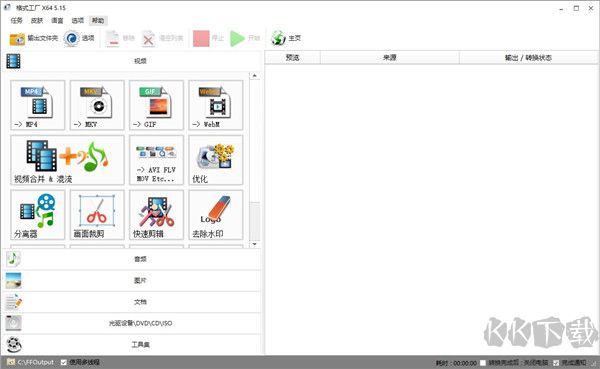Open the 分离器 splitter tile
This screenshot has width=600, height=369.
coord(38,215)
